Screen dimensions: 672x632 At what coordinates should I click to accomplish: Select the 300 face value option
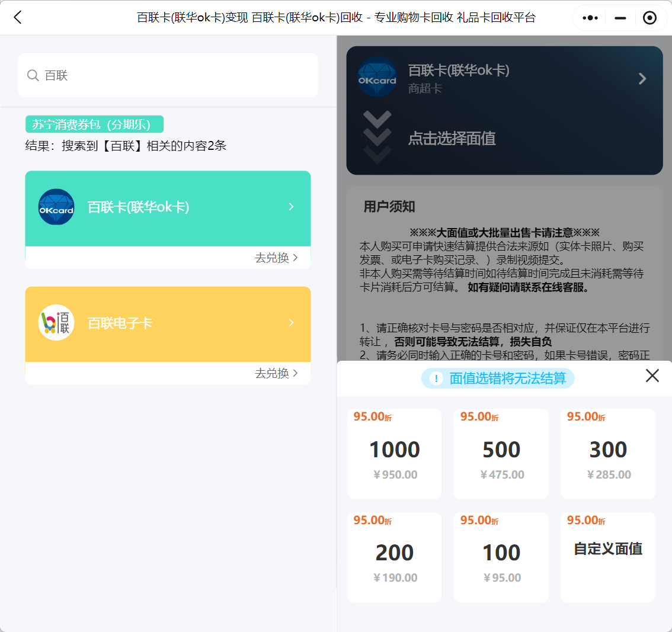608,454
